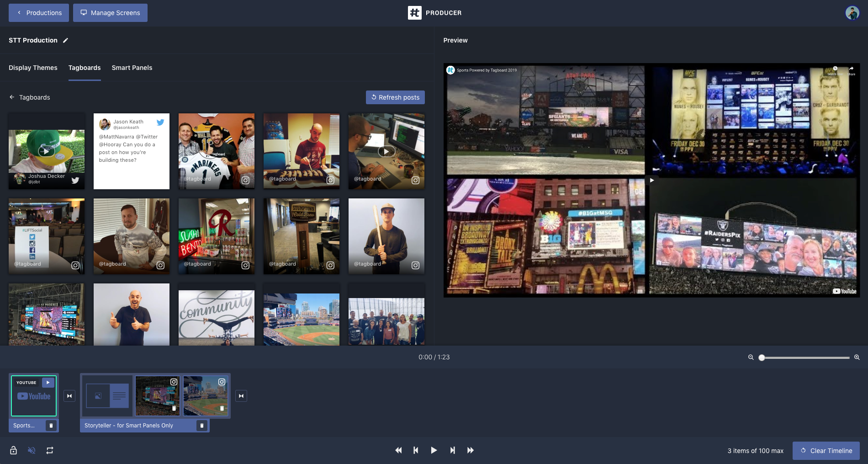Click Watch later on the preview video
Screen dimensions: 868x464
click(835, 71)
